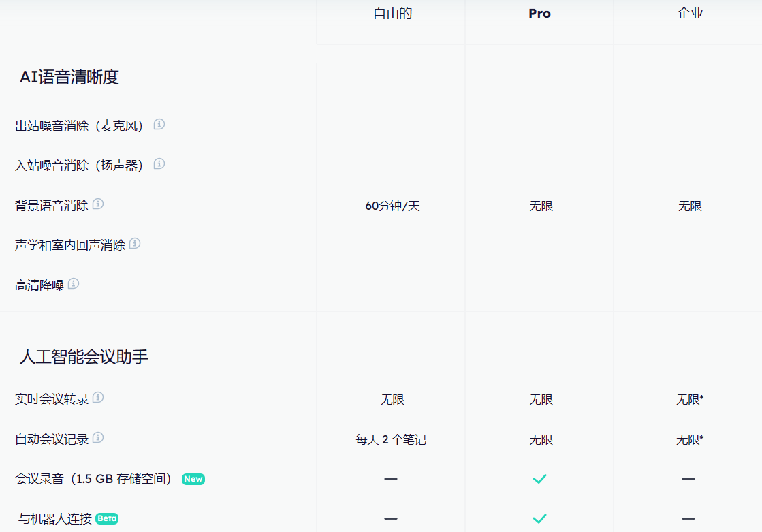
Task: Select the Pro plan column header
Action: point(540,14)
